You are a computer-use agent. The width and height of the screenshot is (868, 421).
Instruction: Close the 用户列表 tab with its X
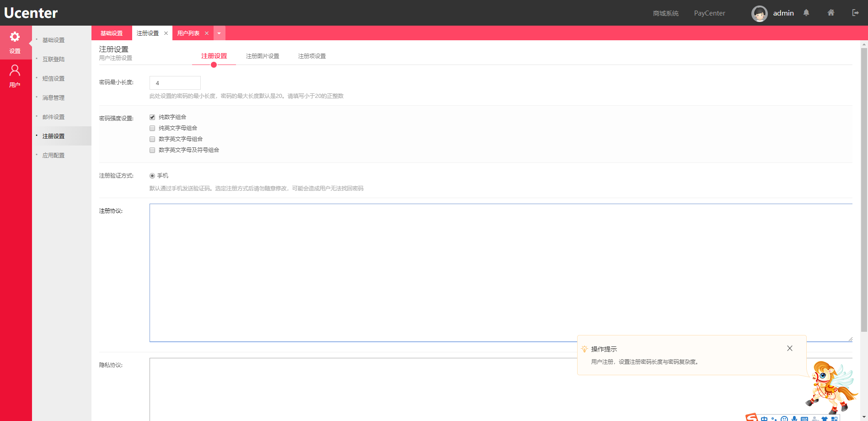pyautogui.click(x=207, y=33)
